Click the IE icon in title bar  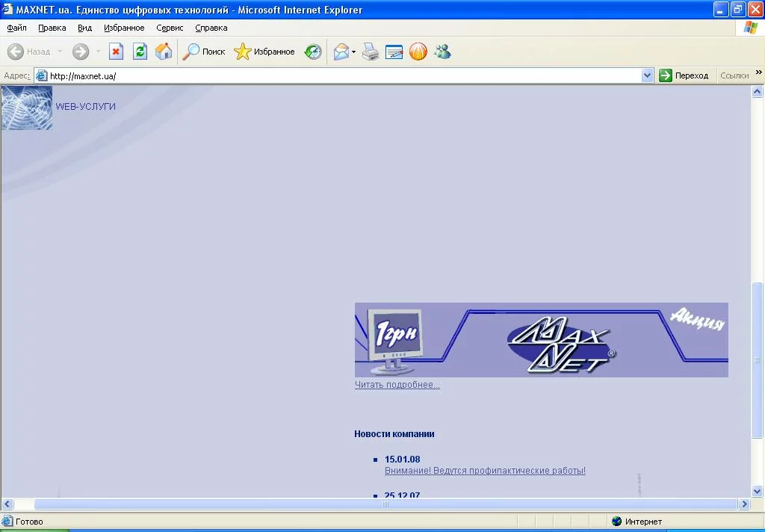pos(7,9)
